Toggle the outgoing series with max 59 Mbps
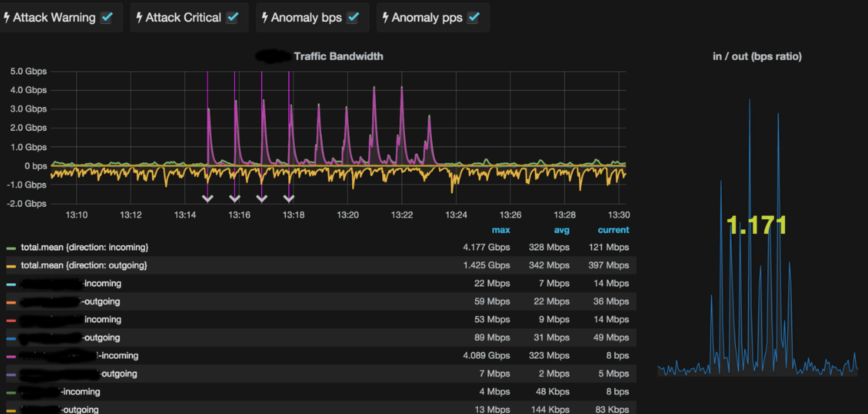 pos(70,301)
